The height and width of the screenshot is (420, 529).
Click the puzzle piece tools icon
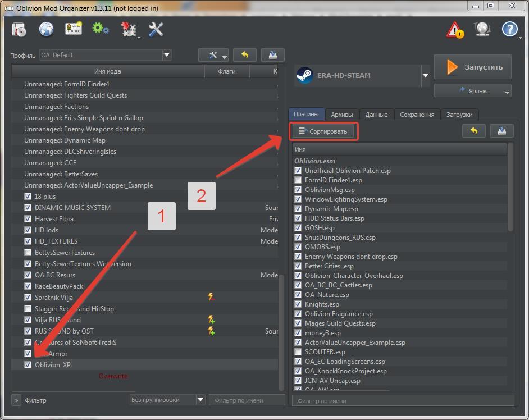point(129,30)
